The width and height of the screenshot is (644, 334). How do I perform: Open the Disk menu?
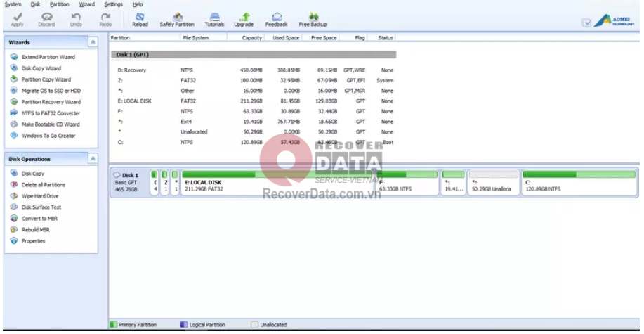(35, 4)
